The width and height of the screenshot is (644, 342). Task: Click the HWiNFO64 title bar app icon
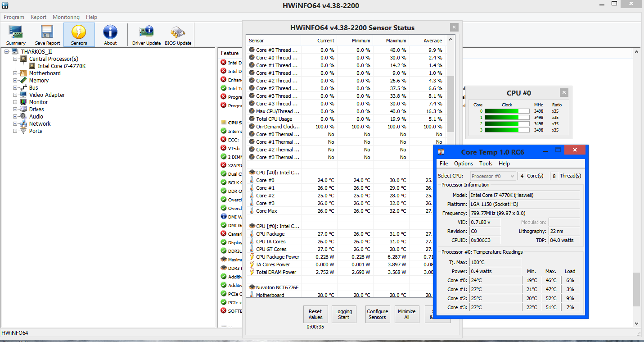click(5, 5)
